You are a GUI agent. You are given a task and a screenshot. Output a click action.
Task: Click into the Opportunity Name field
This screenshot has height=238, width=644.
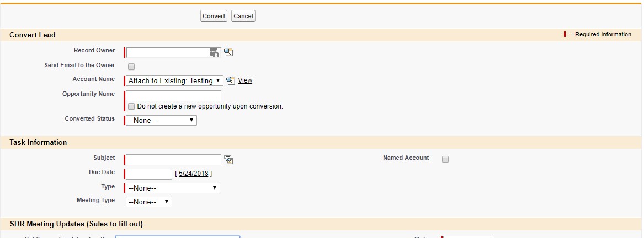pos(173,96)
